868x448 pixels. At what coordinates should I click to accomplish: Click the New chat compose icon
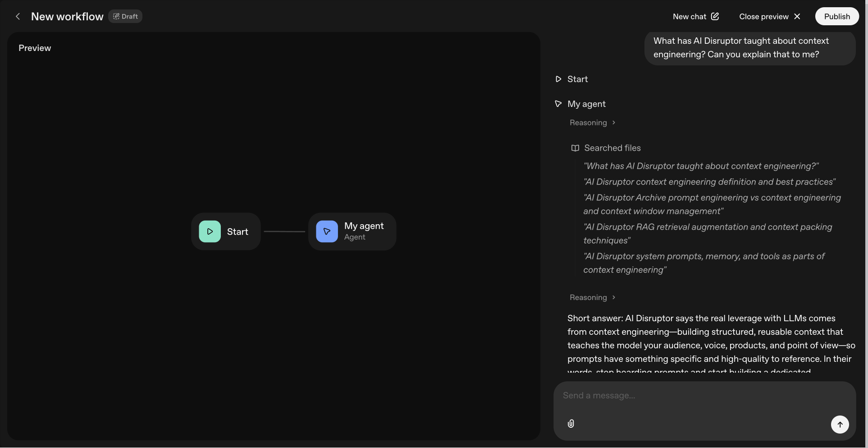click(x=715, y=16)
